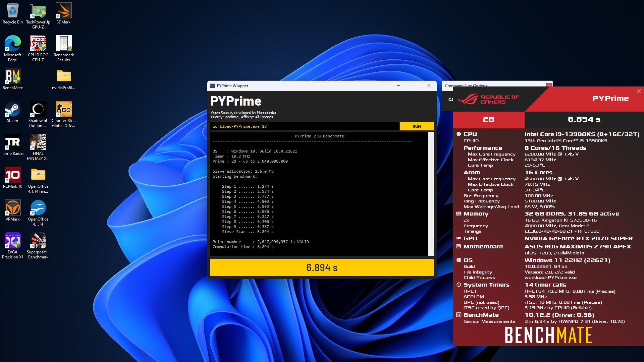Viewport: 644px width, 362px height.
Task: Close the PYPrime Wrapper window
Action: (429, 86)
